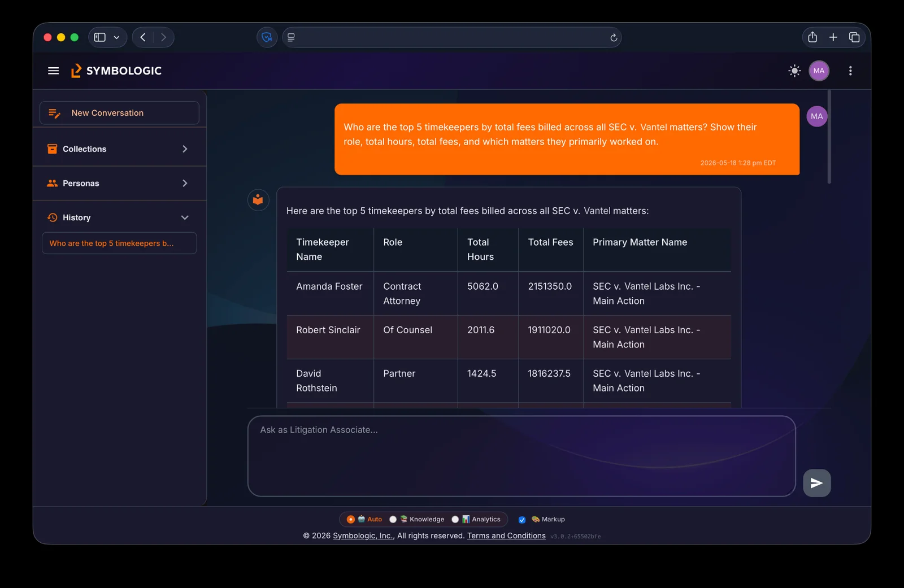This screenshot has width=904, height=588.
Task: Click the assistant bot avatar icon
Action: tap(258, 200)
